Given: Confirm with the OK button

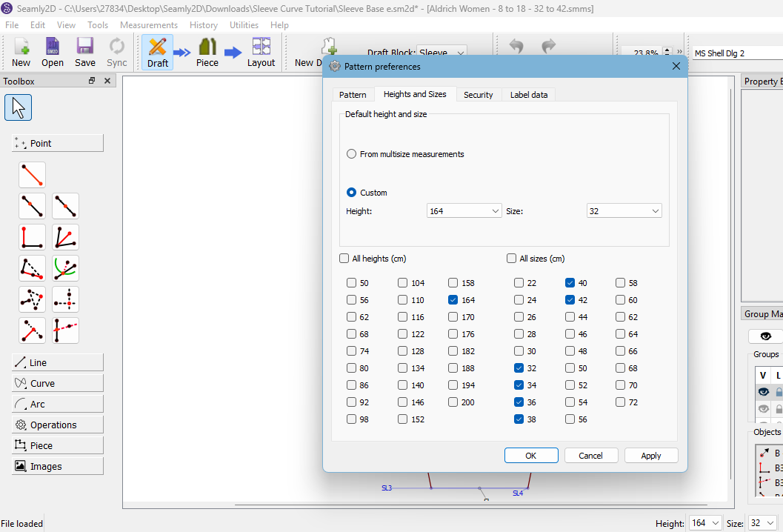Looking at the screenshot, I should 531,456.
